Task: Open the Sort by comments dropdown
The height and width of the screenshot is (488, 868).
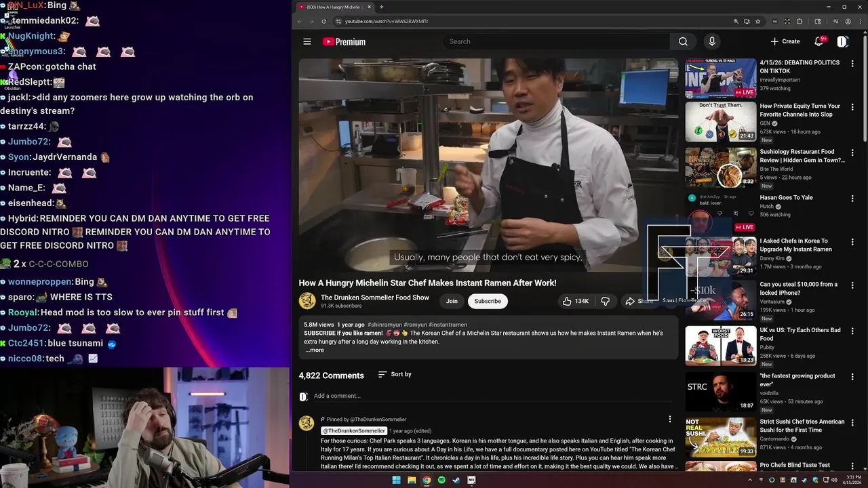Action: tap(395, 374)
